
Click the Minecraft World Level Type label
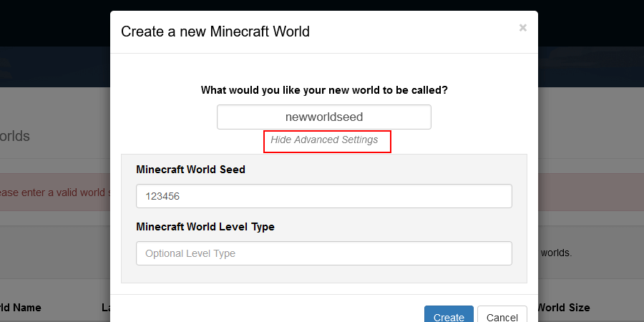pyautogui.click(x=205, y=227)
